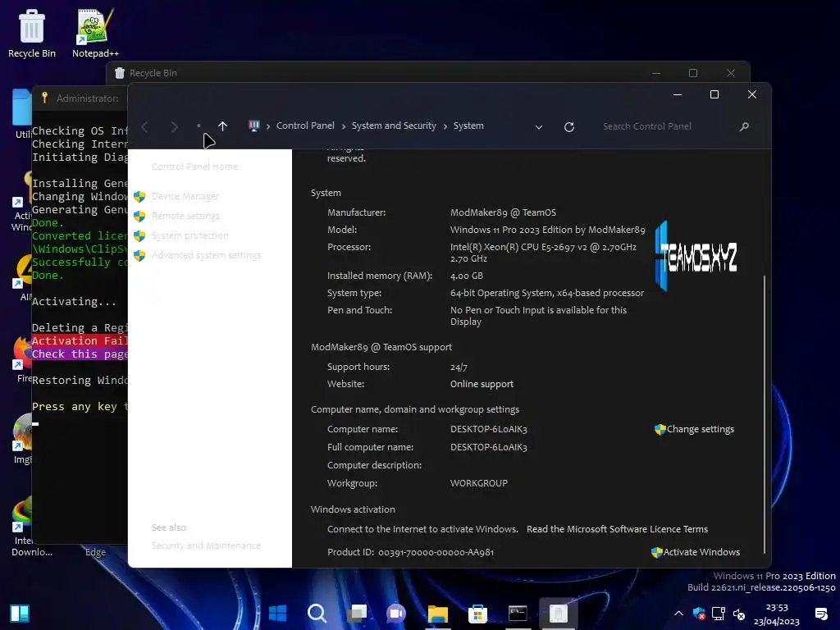The height and width of the screenshot is (630, 840).
Task: Open the muted volume tray icon
Action: click(x=739, y=614)
